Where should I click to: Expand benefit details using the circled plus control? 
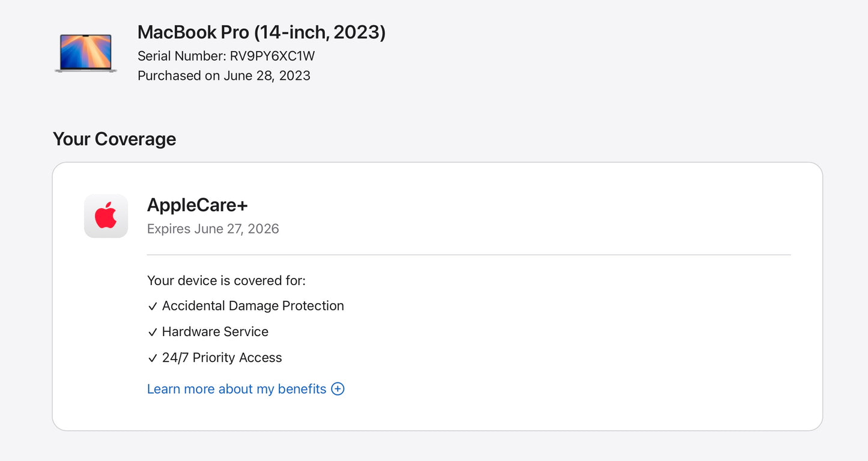(x=338, y=389)
